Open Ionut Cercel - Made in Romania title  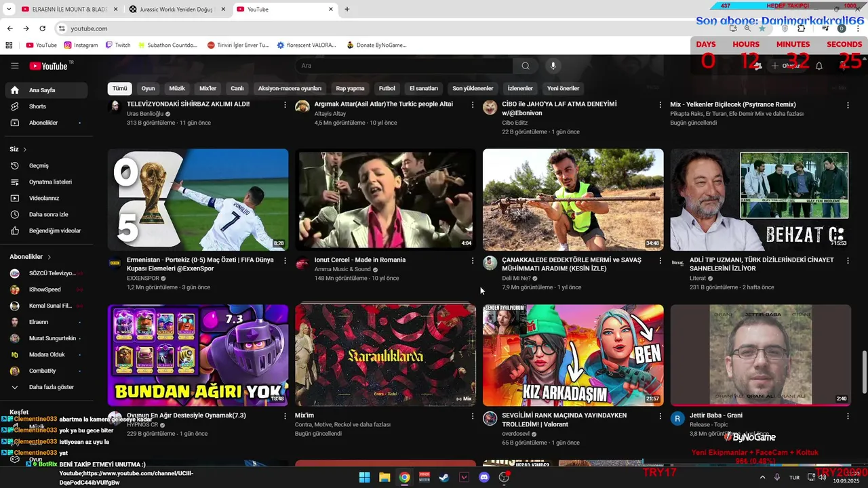(x=360, y=260)
